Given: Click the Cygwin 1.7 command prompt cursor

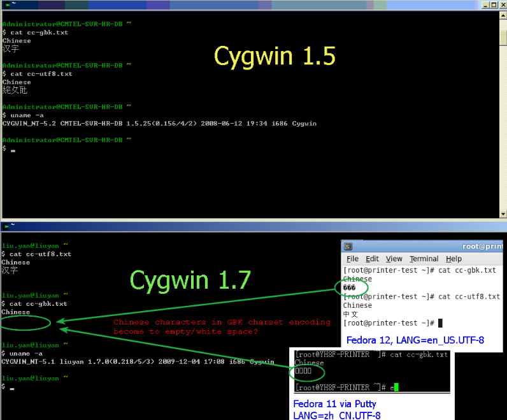Looking at the screenshot, I should point(12,389).
